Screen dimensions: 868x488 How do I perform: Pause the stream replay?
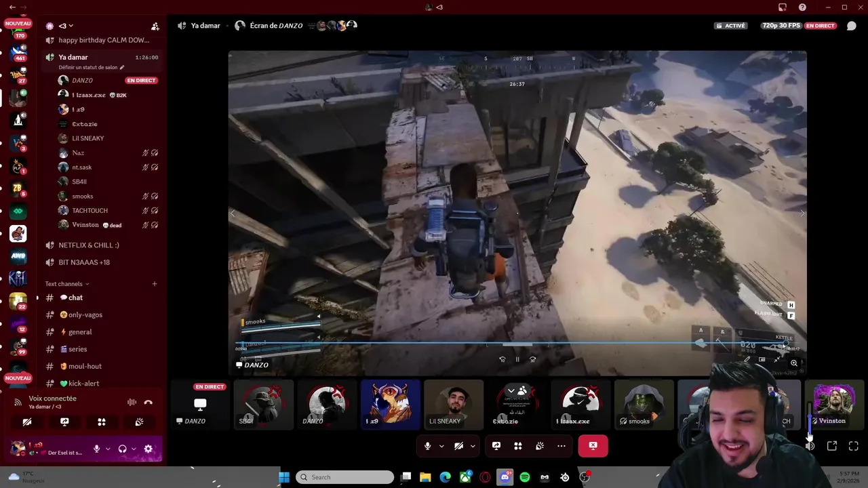click(x=517, y=360)
